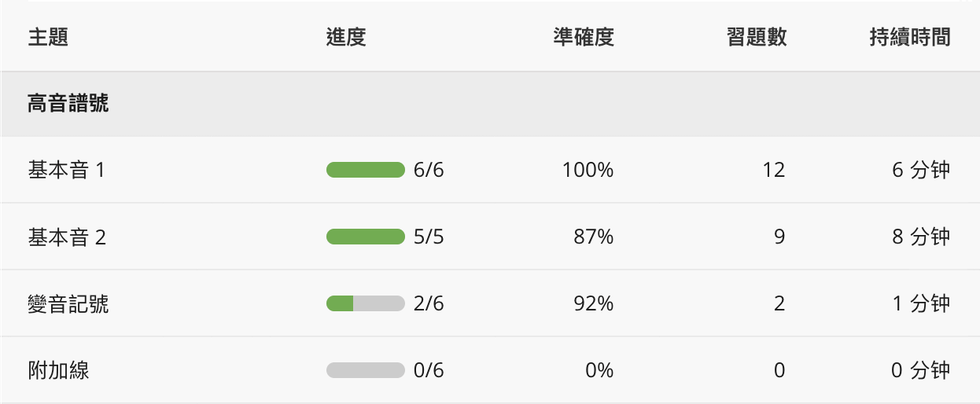Collapse the 高音譜號 section header
Image resolution: width=980 pixels, height=404 pixels.
[68, 104]
